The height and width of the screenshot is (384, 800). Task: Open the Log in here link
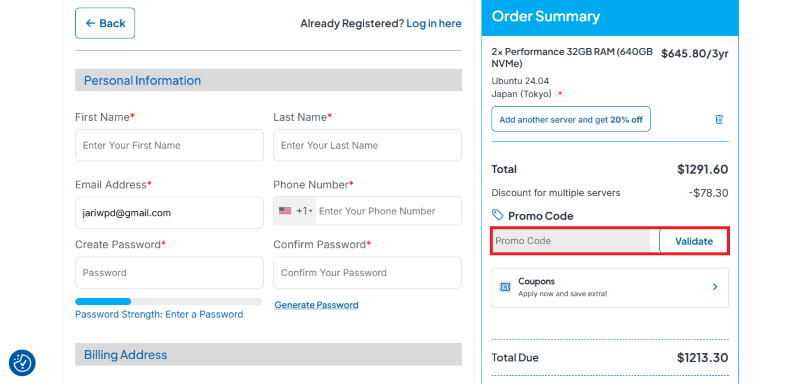pyautogui.click(x=434, y=23)
